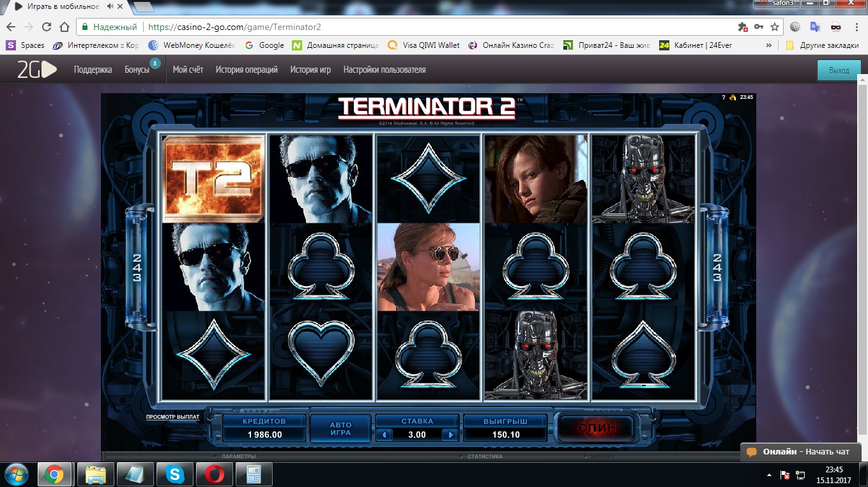Image resolution: width=868 pixels, height=487 pixels.
Task: Expand the hidden bookmarks chevron
Action: (x=768, y=45)
